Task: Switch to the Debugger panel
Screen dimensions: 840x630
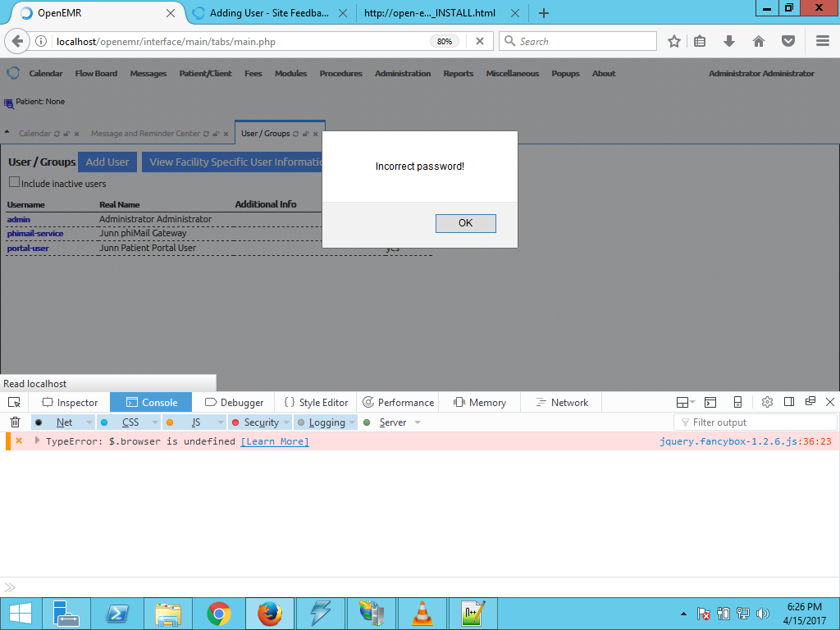Action: 234,402
